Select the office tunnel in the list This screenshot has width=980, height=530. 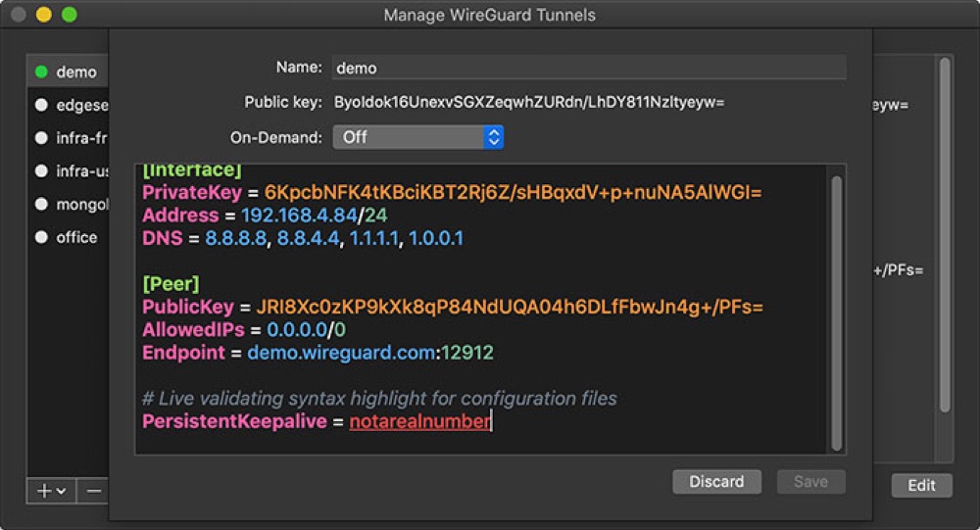click(x=76, y=238)
